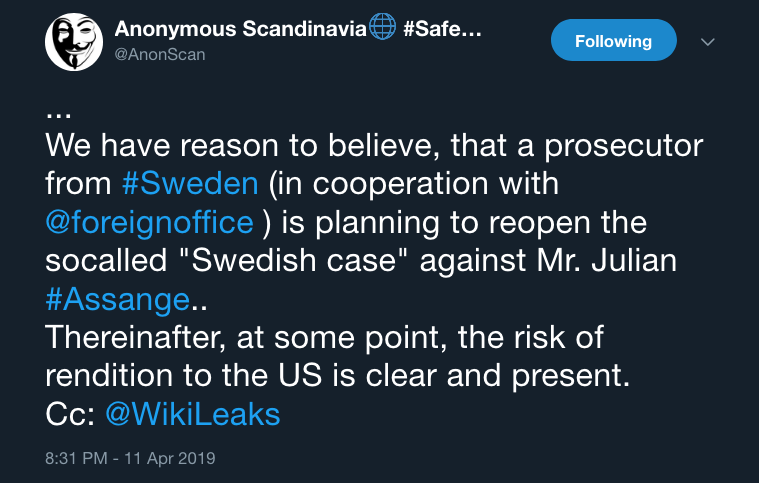
Task: Open the Anonymous Scandinavia display name
Action: (240, 29)
